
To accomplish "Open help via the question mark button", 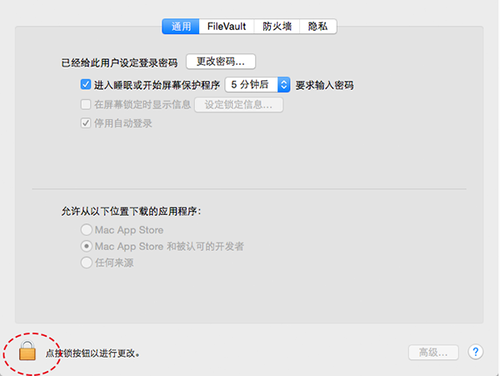I will [475, 352].
